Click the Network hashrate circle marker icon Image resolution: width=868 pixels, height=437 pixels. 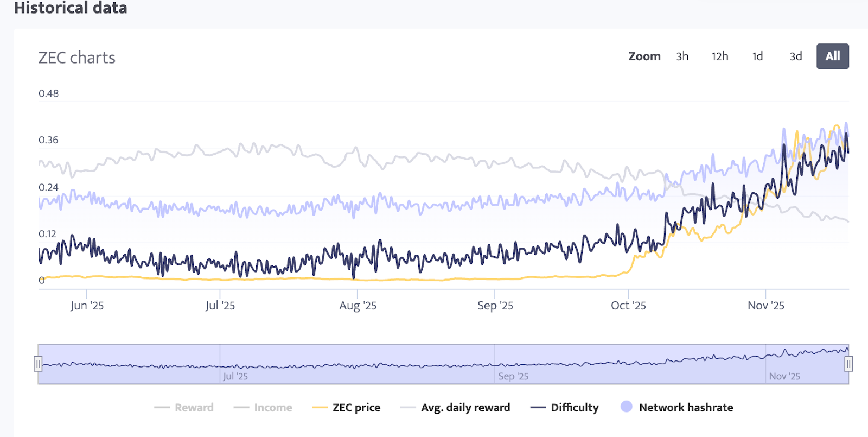627,407
